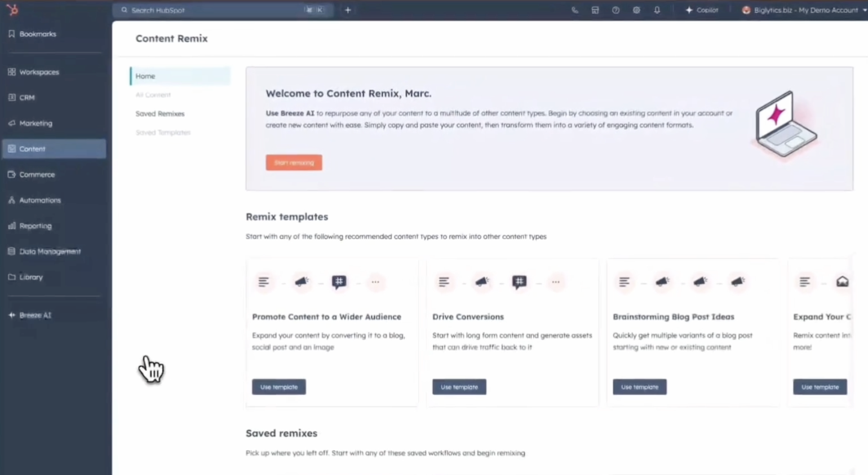
Task: Click the HubSpot sprocket logo
Action: (12, 10)
